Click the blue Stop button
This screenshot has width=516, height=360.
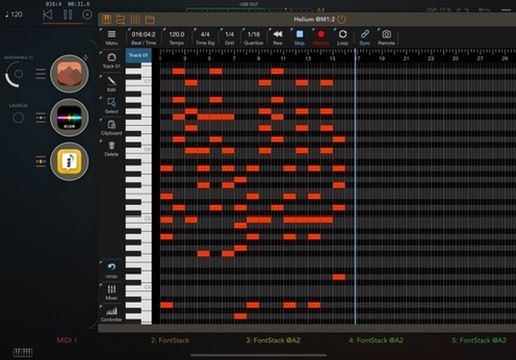pos(299,37)
